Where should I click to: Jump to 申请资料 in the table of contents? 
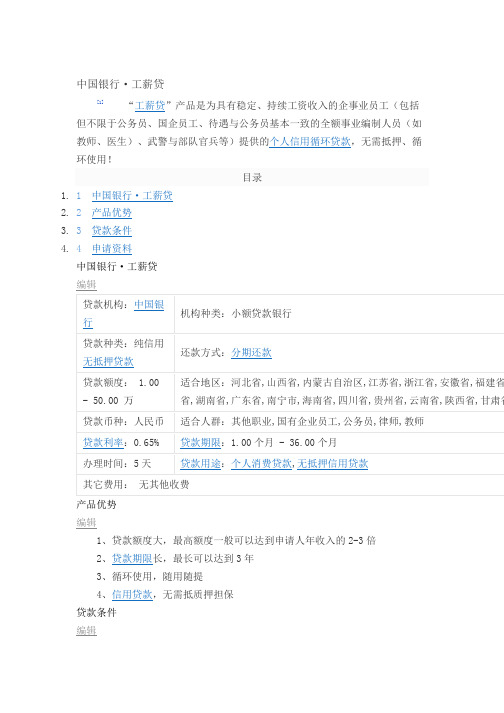tap(112, 249)
